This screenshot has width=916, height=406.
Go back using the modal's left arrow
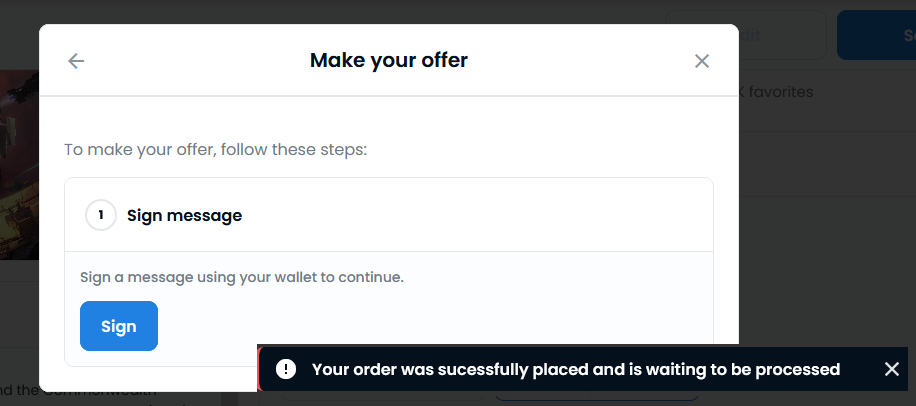point(76,61)
